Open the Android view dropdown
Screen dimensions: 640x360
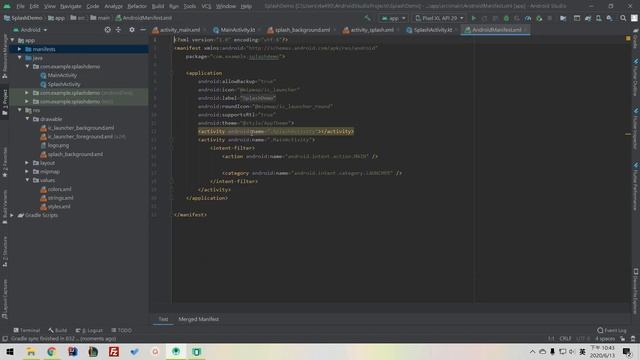point(30,30)
